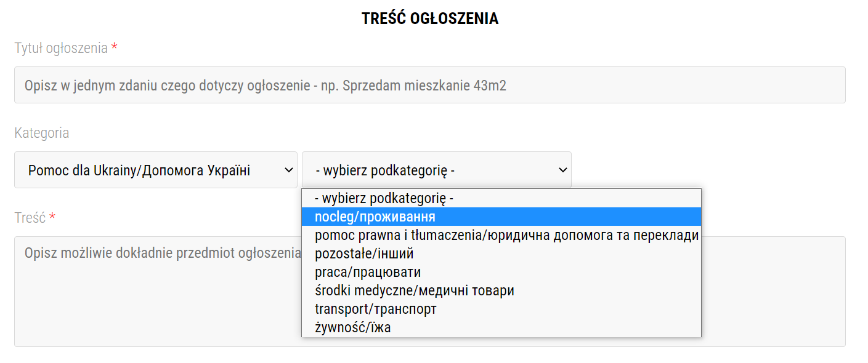The image size is (868, 363).
Task: Reset to '- wybierz podkategorię -' list option
Action: coord(501,198)
